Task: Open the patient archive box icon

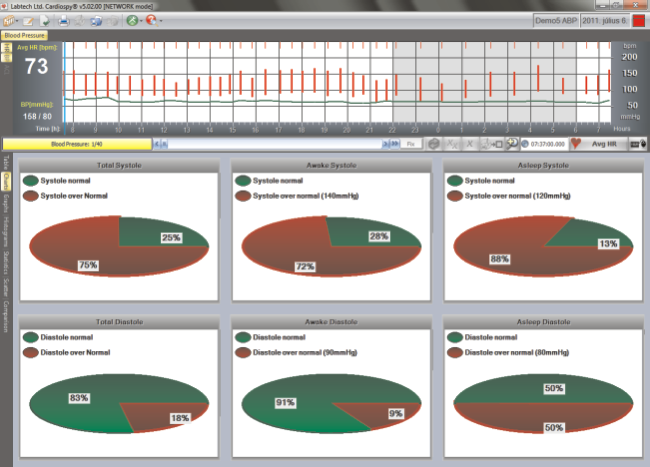Action: (x=9, y=20)
